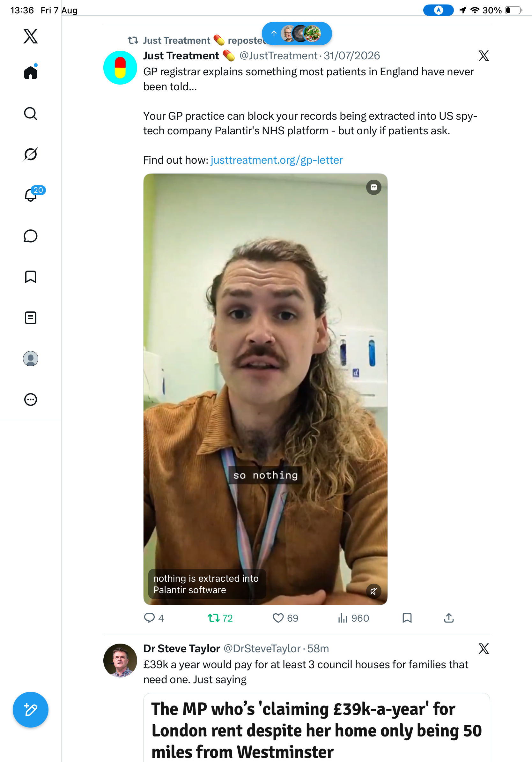Open direct messages
The width and height of the screenshot is (532, 762).
point(31,236)
